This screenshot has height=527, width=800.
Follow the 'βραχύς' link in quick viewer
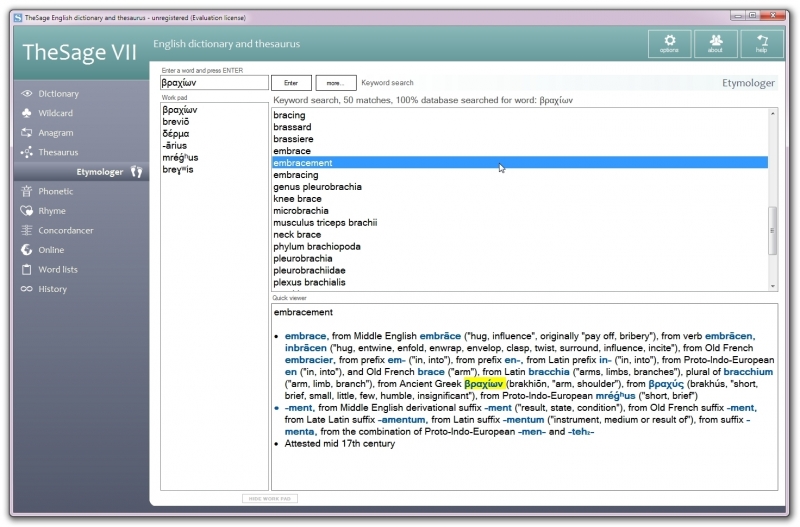(666, 384)
